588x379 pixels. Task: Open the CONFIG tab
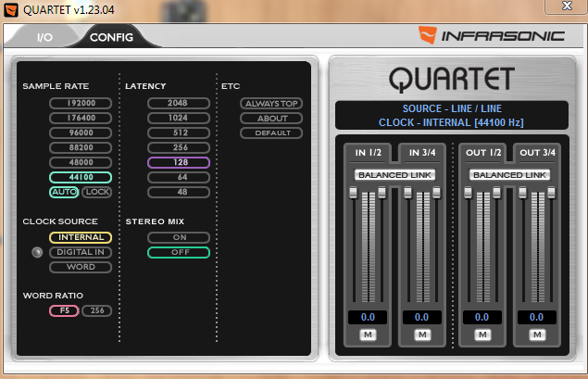(x=111, y=37)
